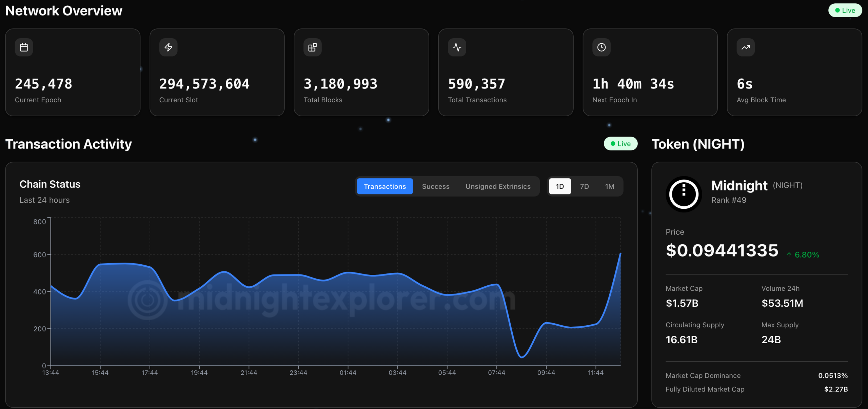Click the clock icon on Next Epoch In card

coord(601,47)
